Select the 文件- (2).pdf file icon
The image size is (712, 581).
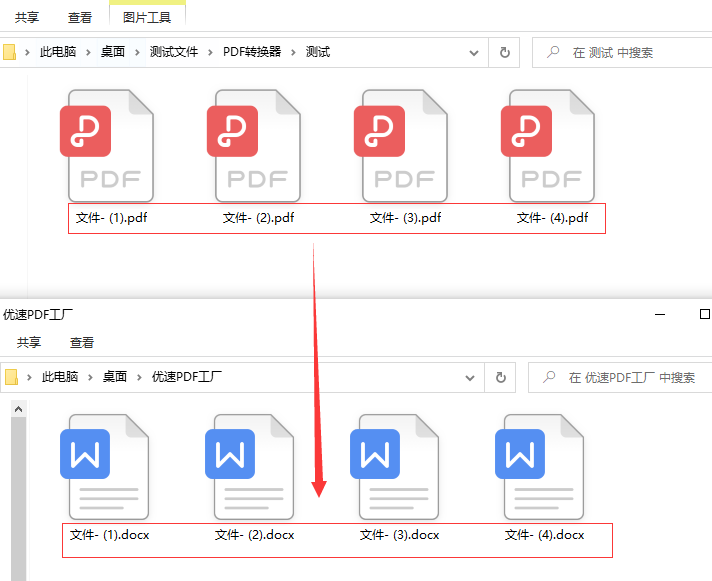(254, 146)
